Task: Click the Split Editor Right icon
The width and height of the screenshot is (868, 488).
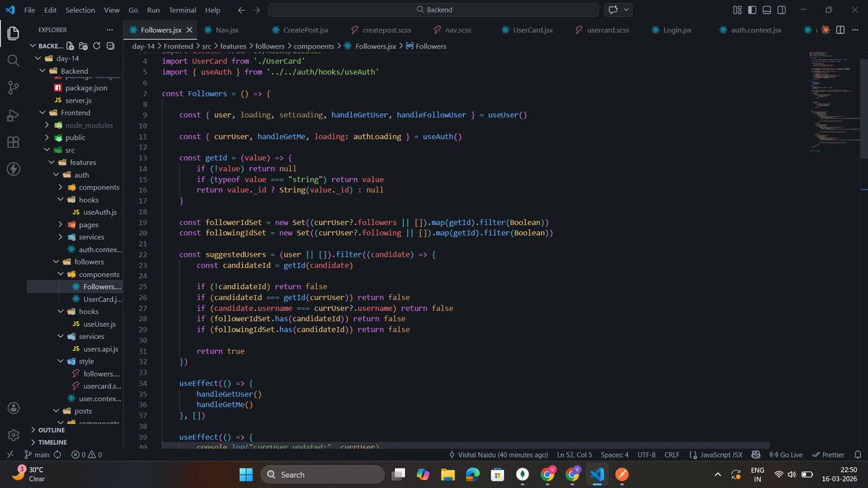Action: pyautogui.click(x=840, y=30)
